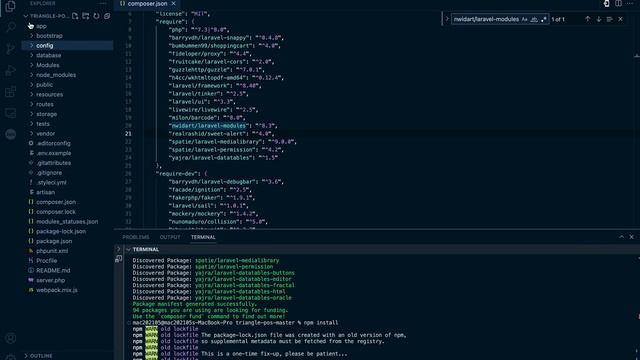Open webpack.mix.js file
The image size is (640, 360).
[x=57, y=290]
